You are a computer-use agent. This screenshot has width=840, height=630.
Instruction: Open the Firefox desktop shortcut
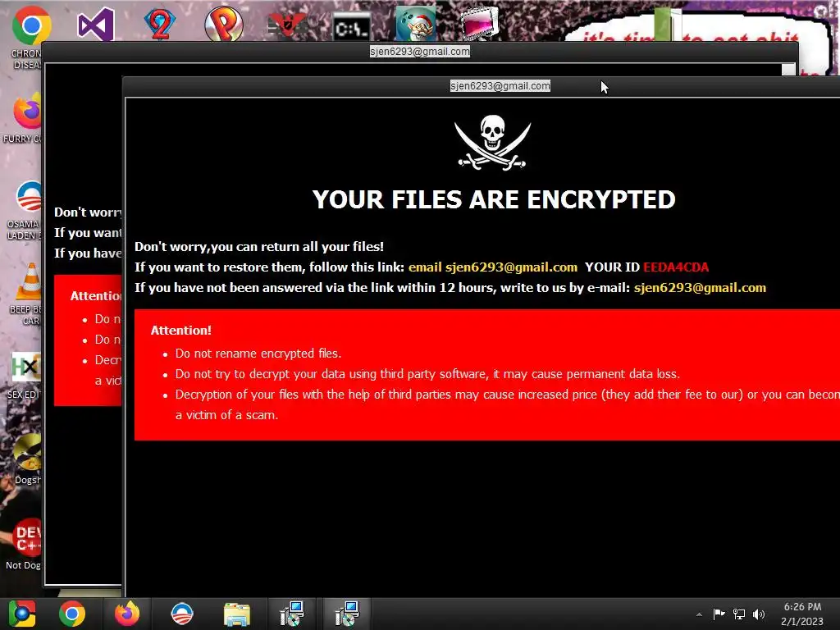pos(28,112)
